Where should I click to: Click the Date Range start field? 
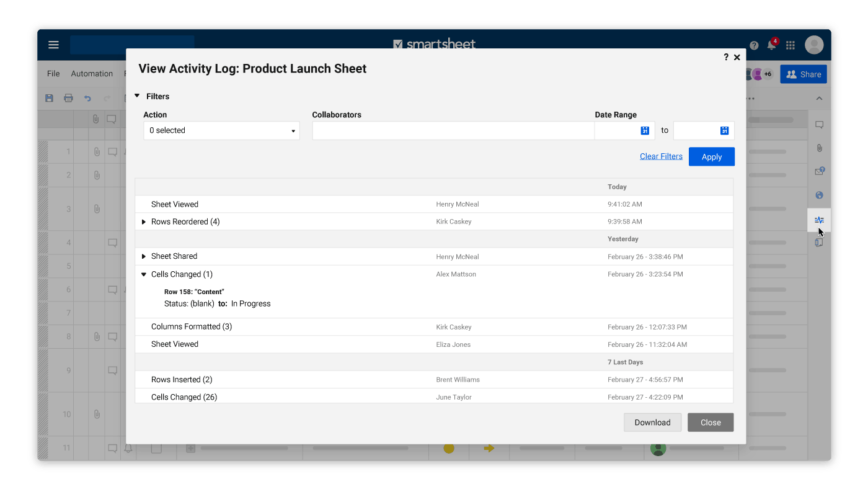tap(624, 130)
